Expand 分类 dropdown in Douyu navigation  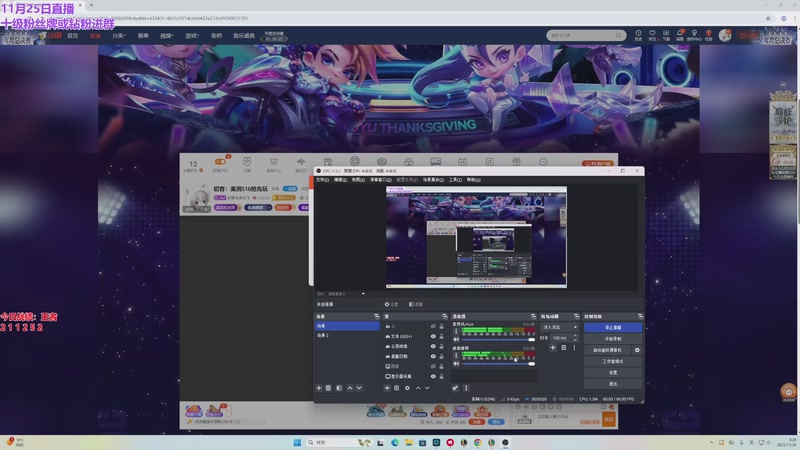[x=118, y=36]
